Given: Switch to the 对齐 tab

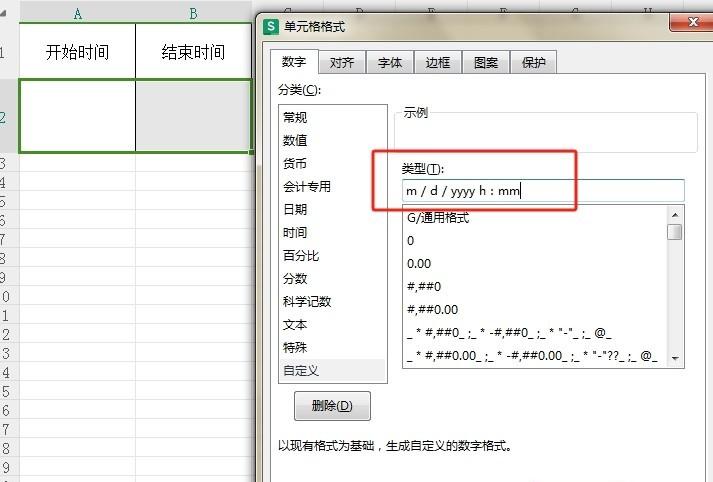Looking at the screenshot, I should [x=342, y=62].
